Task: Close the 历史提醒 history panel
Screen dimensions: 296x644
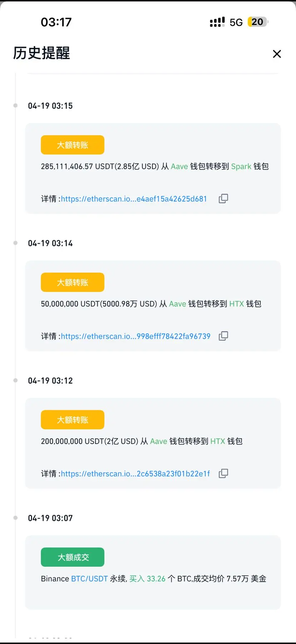Action: (277, 54)
